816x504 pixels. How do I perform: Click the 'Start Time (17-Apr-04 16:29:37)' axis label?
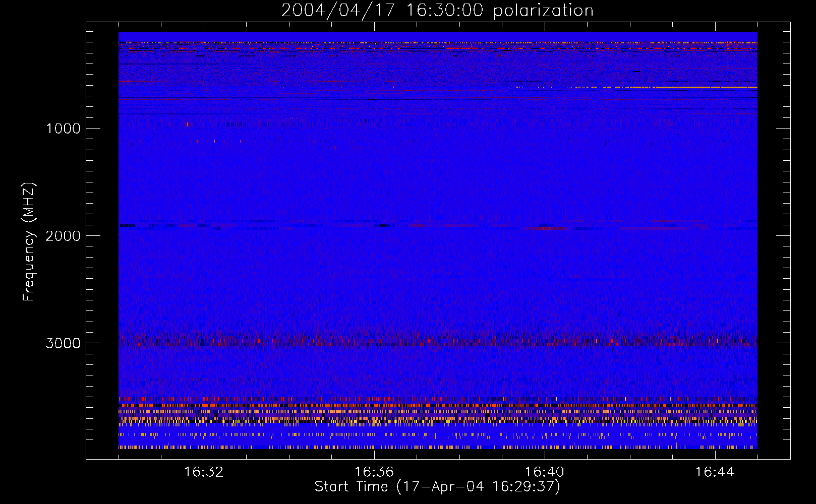point(437,487)
